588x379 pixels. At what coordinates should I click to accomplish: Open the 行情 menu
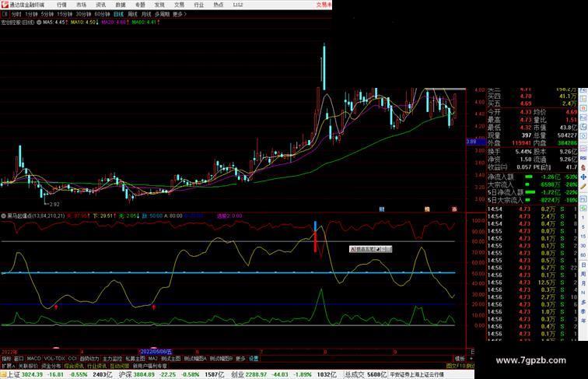pos(62,5)
